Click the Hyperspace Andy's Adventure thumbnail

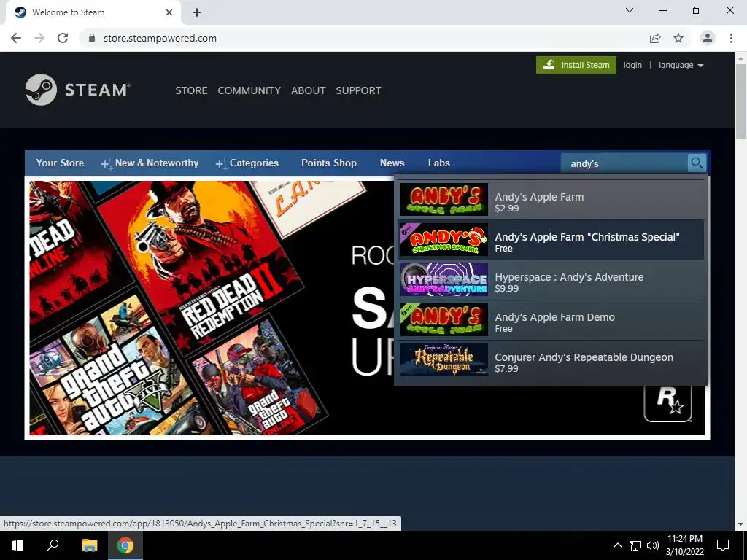coord(444,279)
